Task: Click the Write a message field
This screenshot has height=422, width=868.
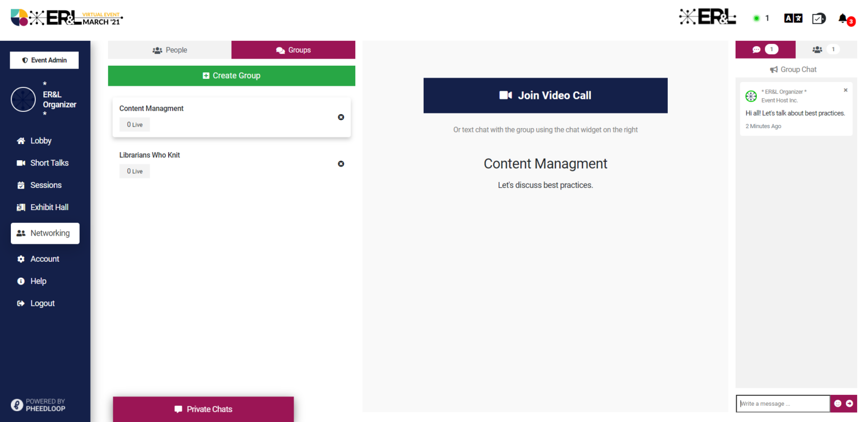Action: pyautogui.click(x=782, y=404)
